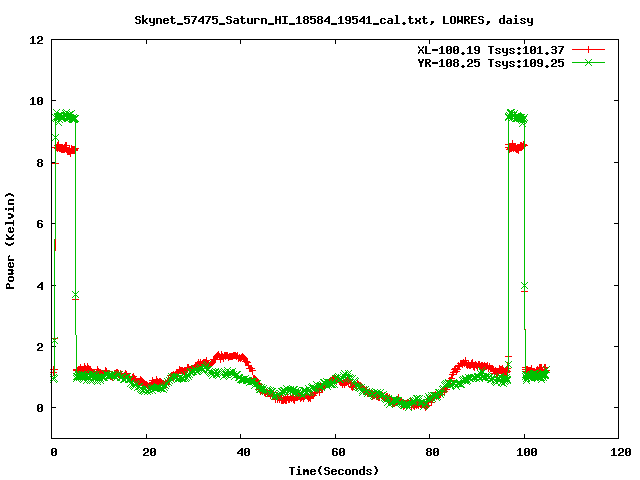Click the x-axis tick label 100
640x480 pixels.
[x=527, y=452]
